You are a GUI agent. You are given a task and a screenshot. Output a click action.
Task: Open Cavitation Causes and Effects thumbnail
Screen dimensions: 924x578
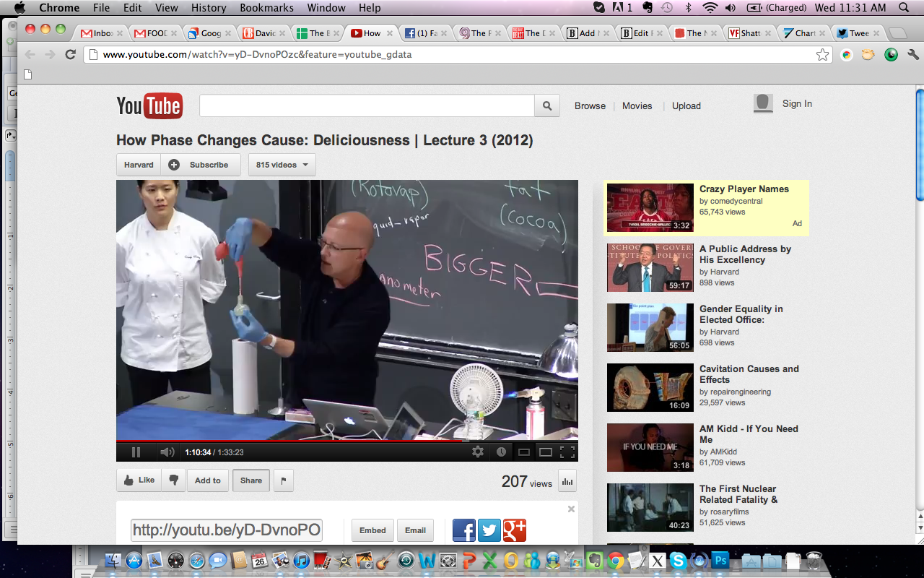[x=650, y=387]
